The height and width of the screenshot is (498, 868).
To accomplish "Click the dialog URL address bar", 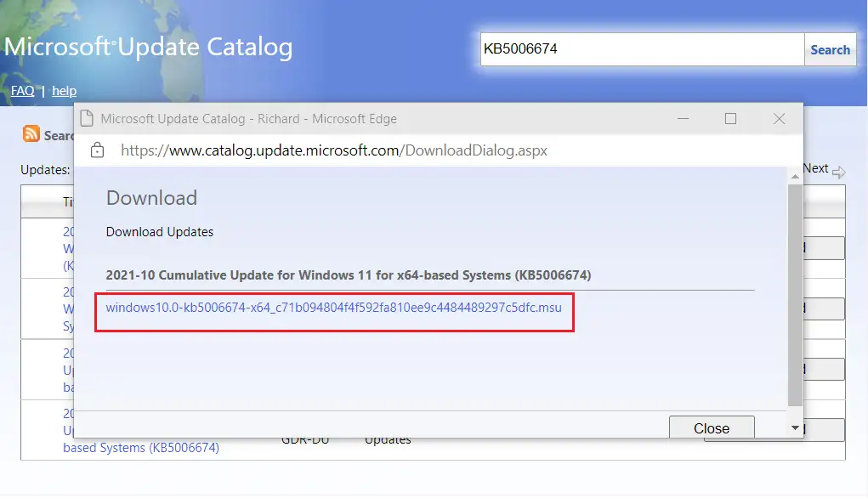I will pyautogui.click(x=334, y=150).
